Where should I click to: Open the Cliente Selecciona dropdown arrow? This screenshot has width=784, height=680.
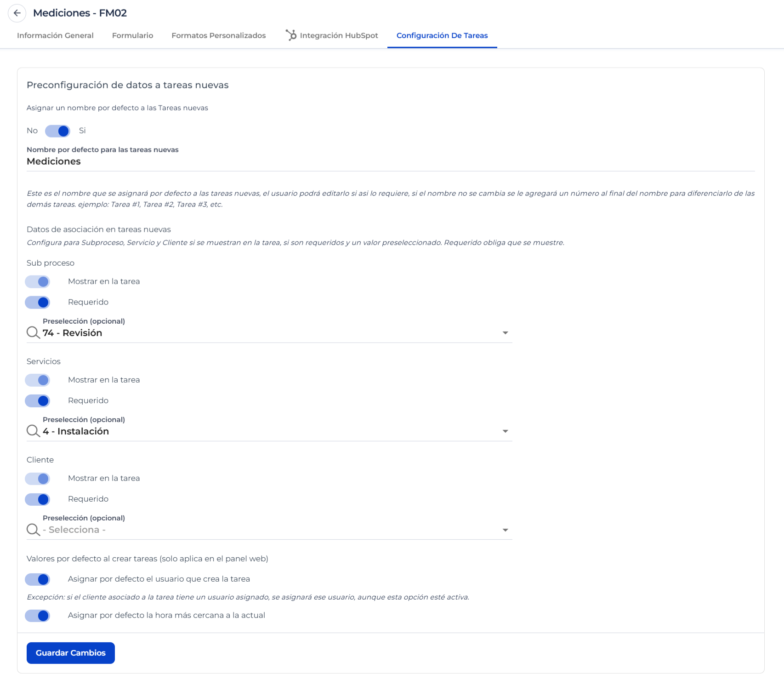click(505, 530)
